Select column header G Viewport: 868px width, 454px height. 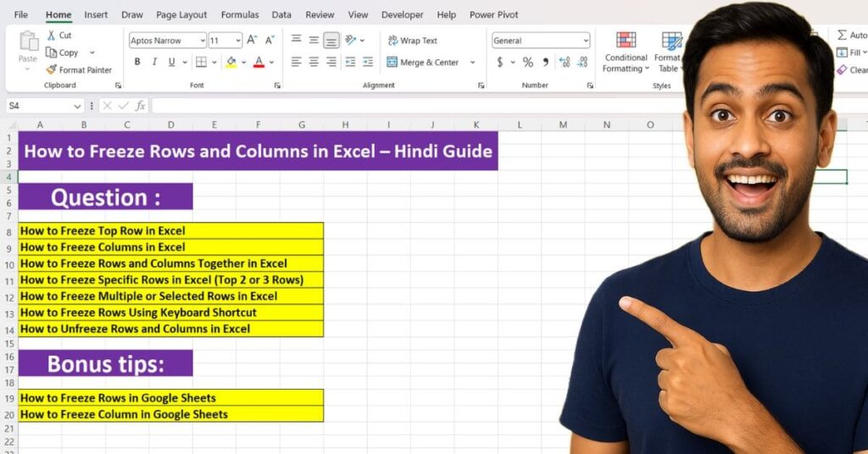tap(302, 125)
